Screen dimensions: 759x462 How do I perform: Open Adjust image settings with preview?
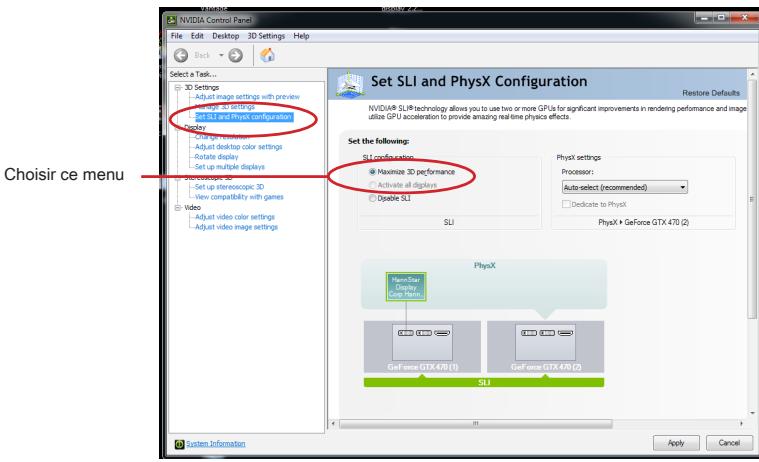(x=247, y=97)
